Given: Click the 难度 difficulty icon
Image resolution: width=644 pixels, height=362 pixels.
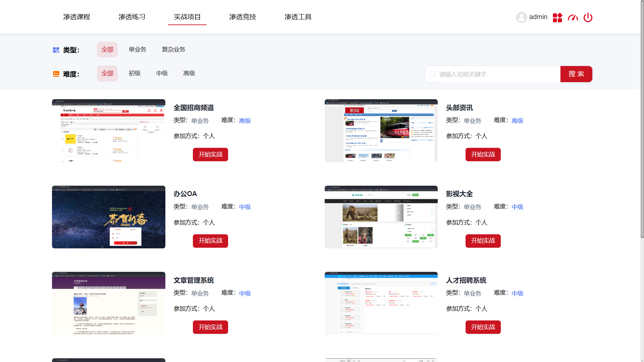Looking at the screenshot, I should [56, 74].
